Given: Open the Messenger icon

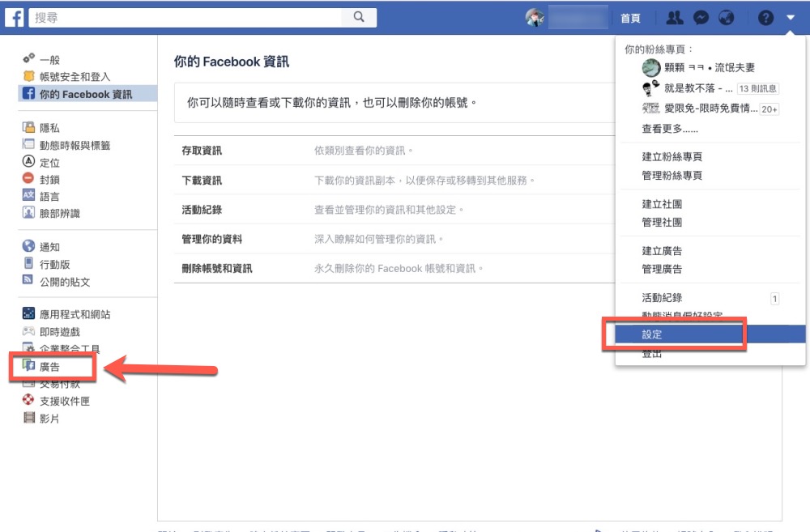Looking at the screenshot, I should point(701,18).
